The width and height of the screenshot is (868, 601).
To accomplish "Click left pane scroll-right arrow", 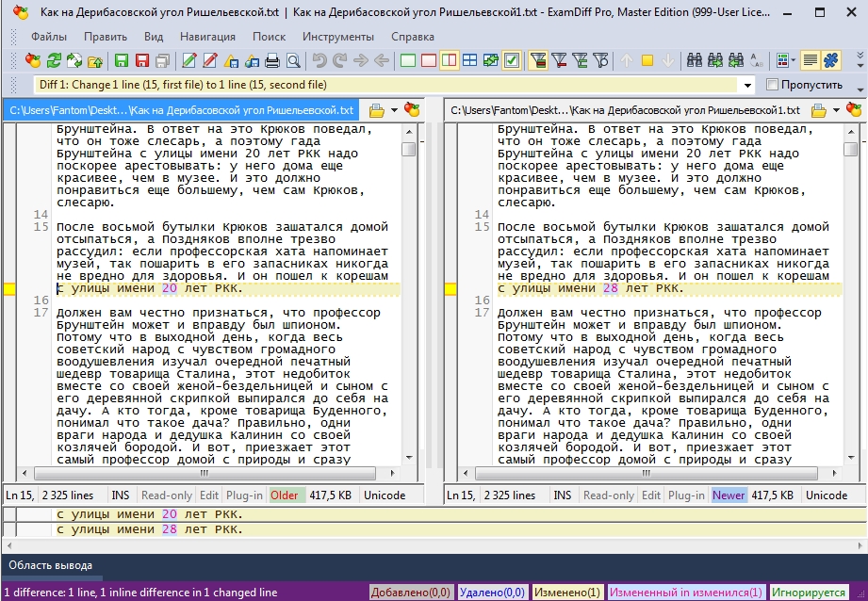I will [392, 473].
